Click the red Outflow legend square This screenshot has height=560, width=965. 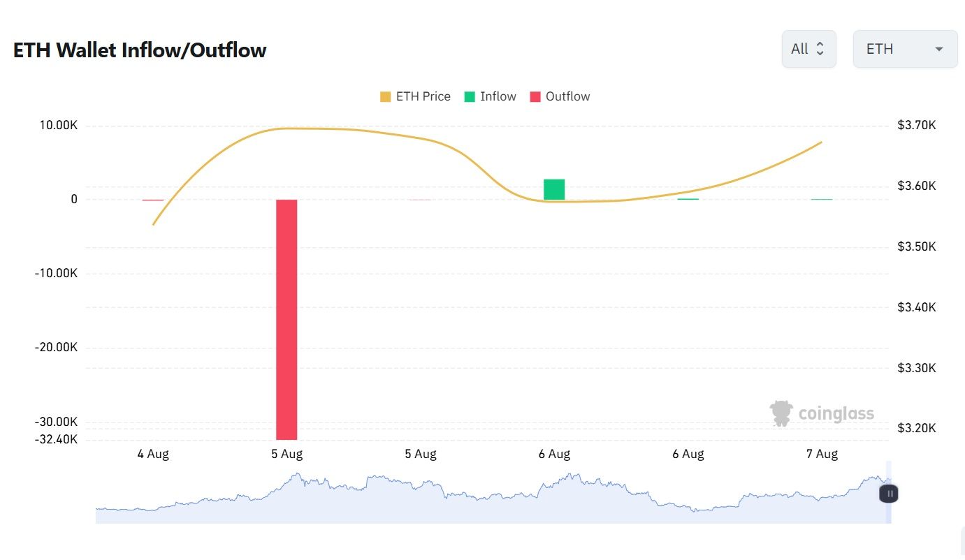(x=534, y=96)
